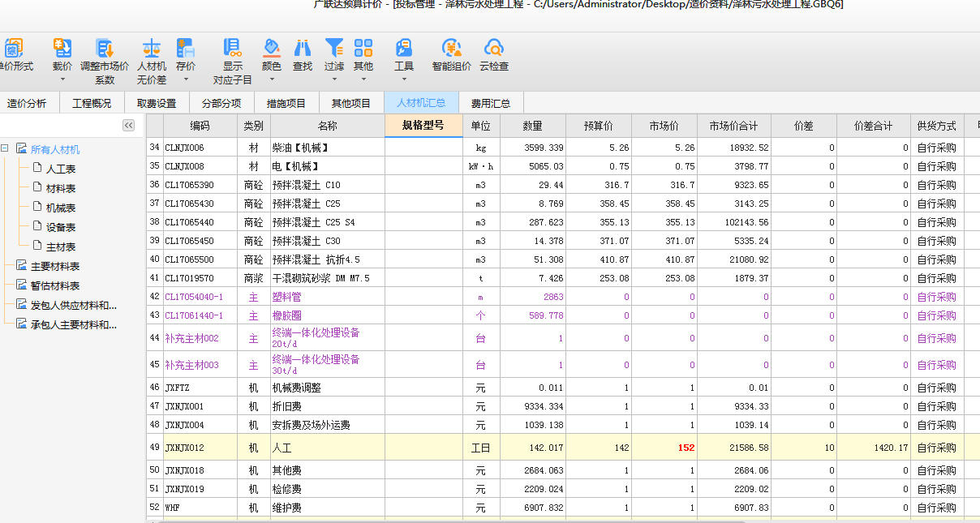
Task: Click the 云检查 cloud icon
Action: click(494, 48)
